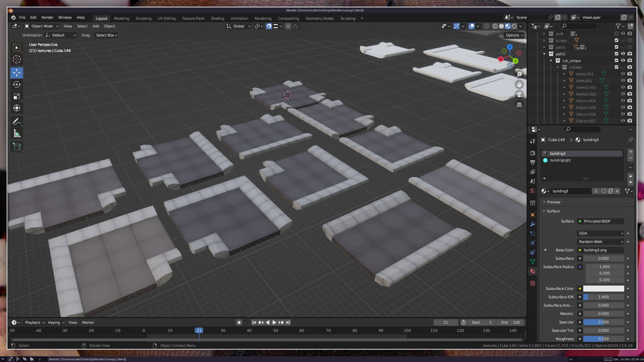Activate the Annotate tool

click(x=16, y=122)
